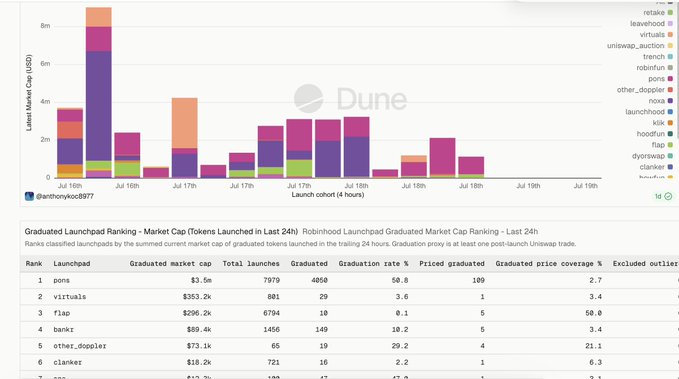Click graduation rate 50.8

(x=400, y=280)
